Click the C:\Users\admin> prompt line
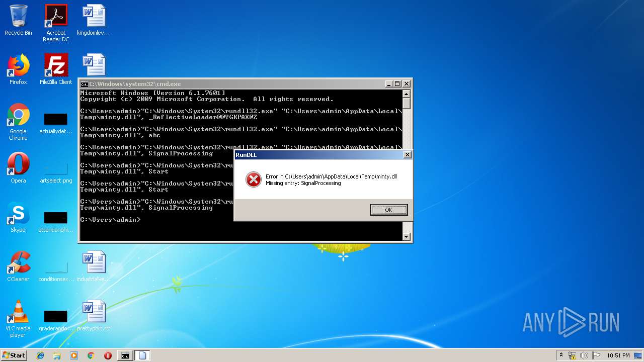The height and width of the screenshot is (362, 644). (x=110, y=220)
